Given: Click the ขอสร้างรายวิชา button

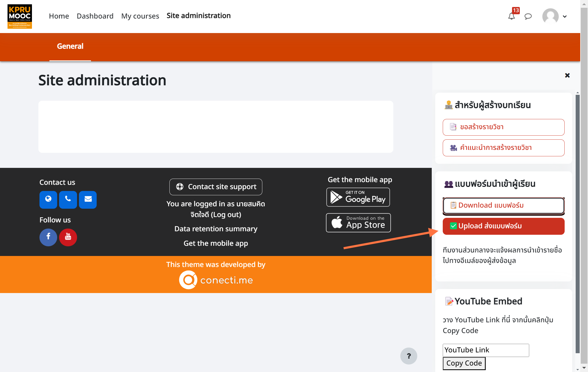Looking at the screenshot, I should click(503, 127).
